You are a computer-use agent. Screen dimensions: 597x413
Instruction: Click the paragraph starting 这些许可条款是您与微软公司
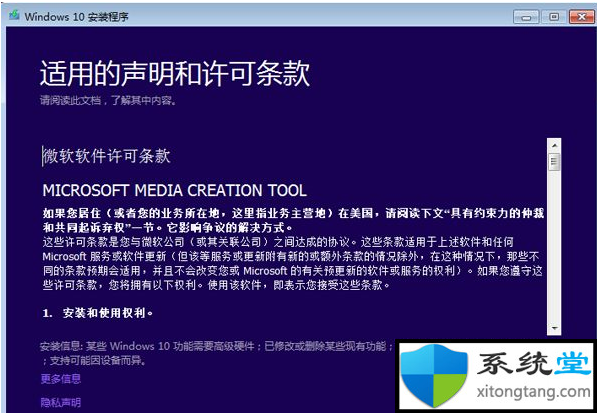tap(292, 263)
